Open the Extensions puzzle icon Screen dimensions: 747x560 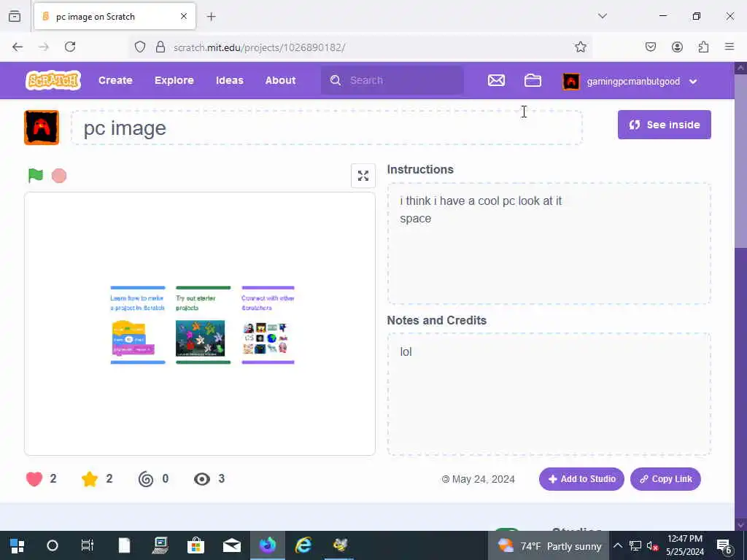click(x=703, y=47)
